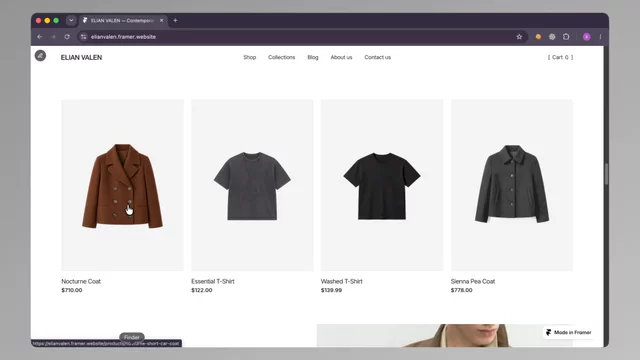640x360 pixels.
Task: Open the Blog navigation link
Action: 313,57
